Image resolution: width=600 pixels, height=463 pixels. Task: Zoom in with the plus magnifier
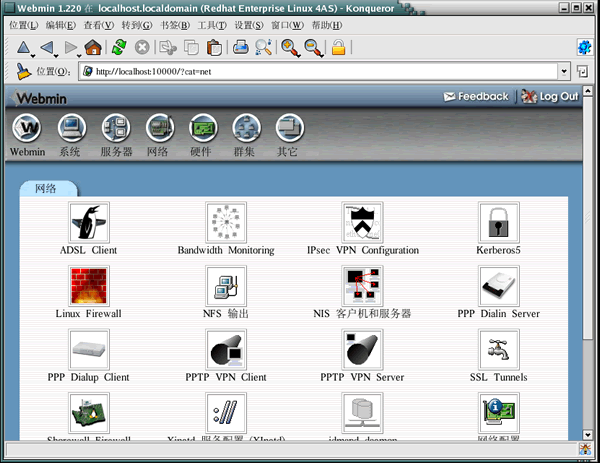tap(290, 48)
